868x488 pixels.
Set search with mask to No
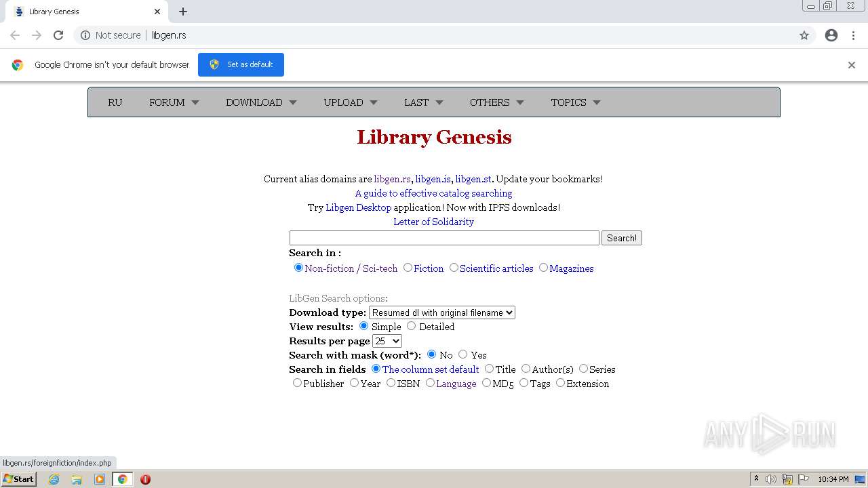coord(431,354)
